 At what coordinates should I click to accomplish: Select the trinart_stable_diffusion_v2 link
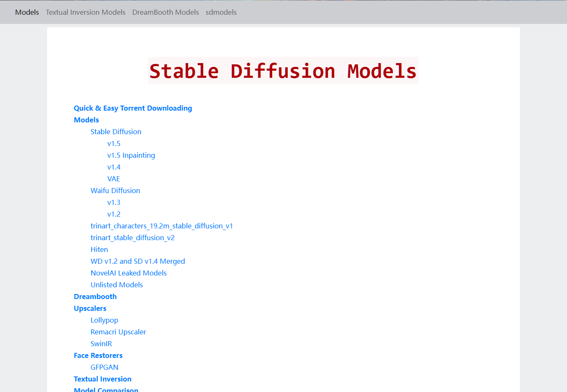click(132, 238)
